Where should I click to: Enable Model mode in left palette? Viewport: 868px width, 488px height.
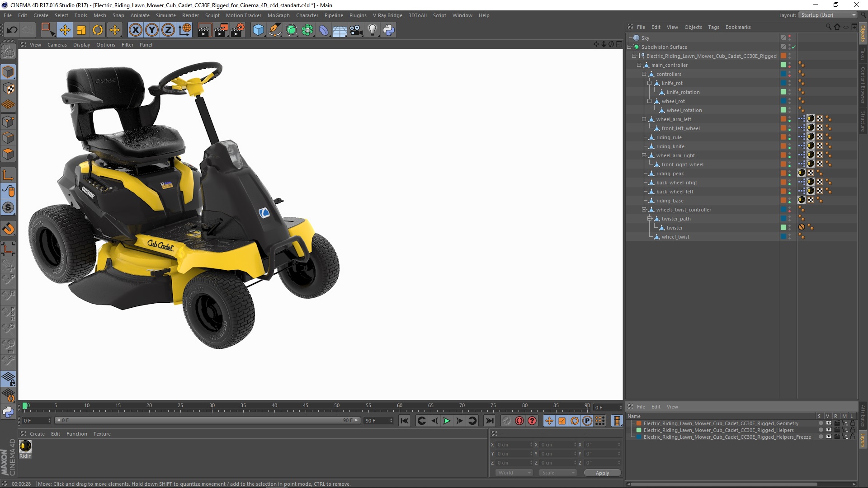tap(8, 72)
